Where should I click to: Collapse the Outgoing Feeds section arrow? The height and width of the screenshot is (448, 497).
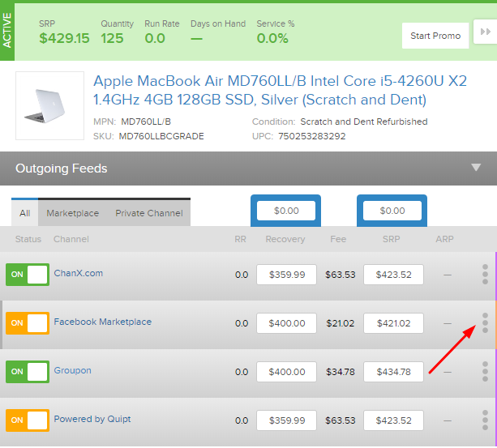[x=476, y=167]
